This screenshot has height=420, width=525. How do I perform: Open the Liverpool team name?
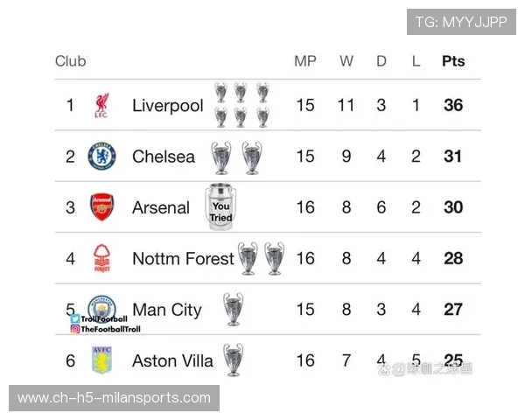(x=167, y=106)
